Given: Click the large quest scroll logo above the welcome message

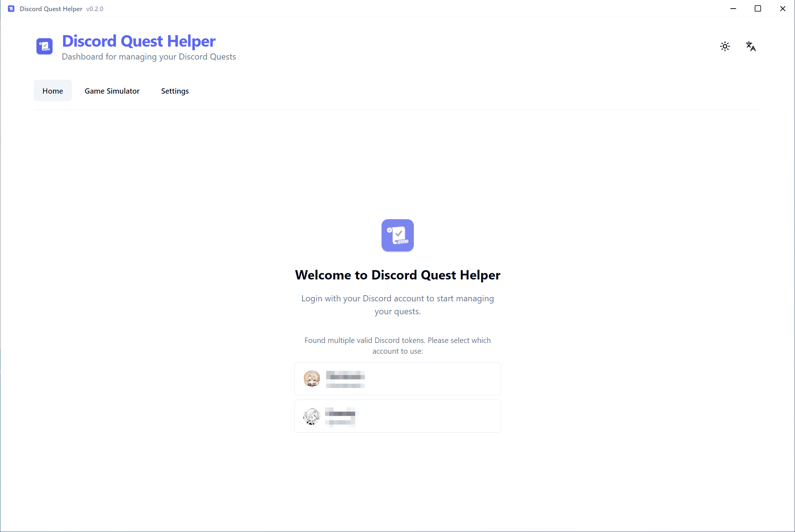Looking at the screenshot, I should point(397,235).
